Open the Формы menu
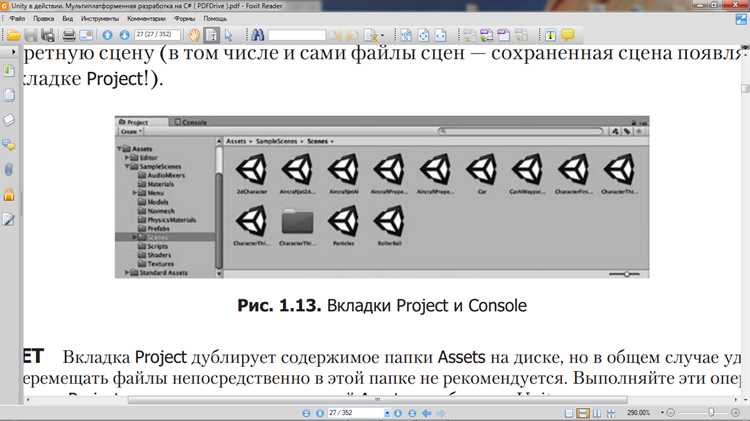 coord(185,19)
